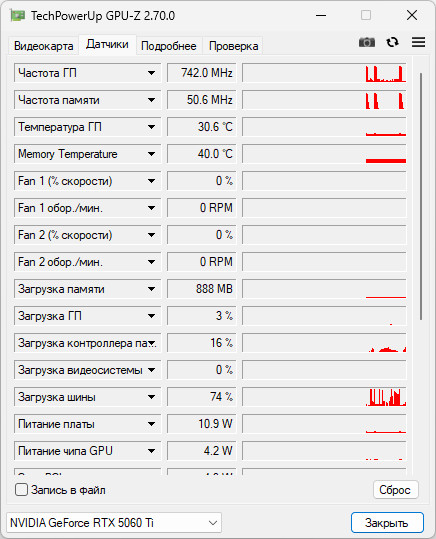Enable the Запись в файл checkbox
This screenshot has width=436, height=539.
[21, 490]
